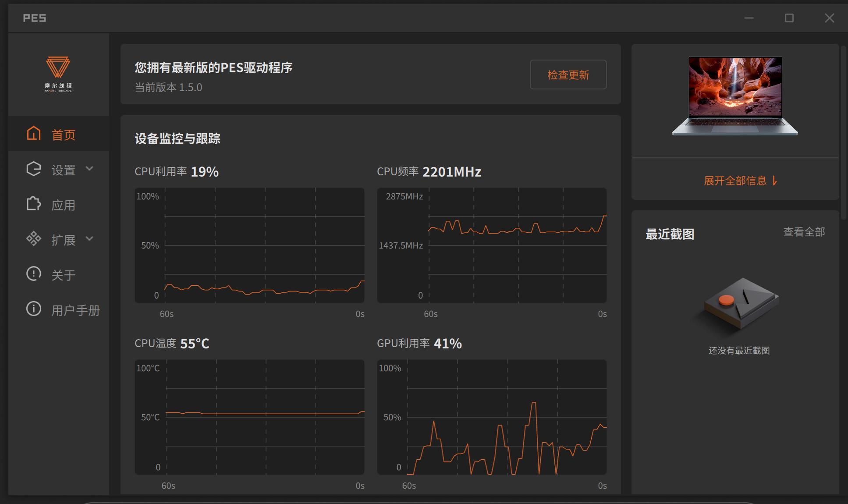Click the Moore Threads logo in sidebar

(x=58, y=74)
